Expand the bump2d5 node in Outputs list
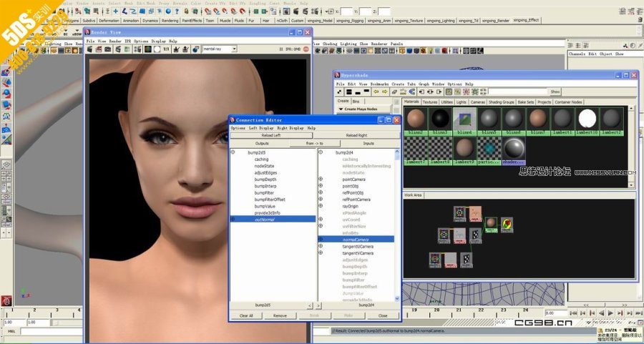The height and width of the screenshot is (344, 644). pyautogui.click(x=233, y=152)
